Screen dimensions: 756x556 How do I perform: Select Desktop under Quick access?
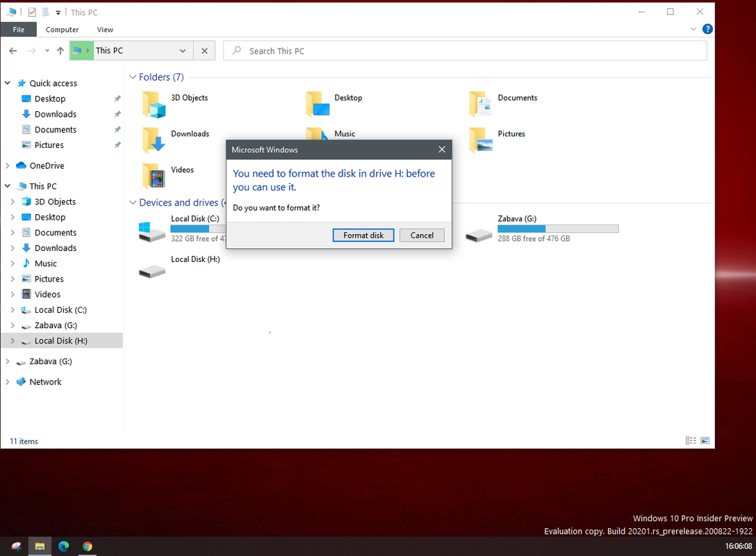coord(49,99)
